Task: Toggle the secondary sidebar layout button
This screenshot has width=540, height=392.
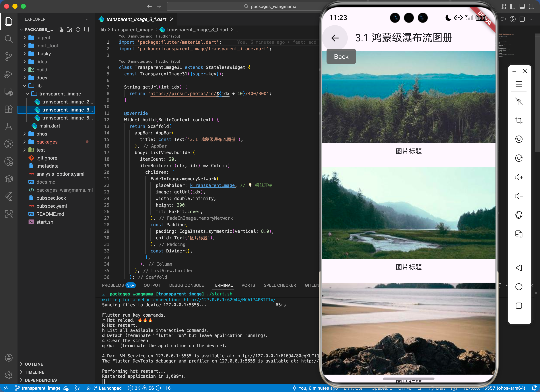Action: pyautogui.click(x=531, y=6)
